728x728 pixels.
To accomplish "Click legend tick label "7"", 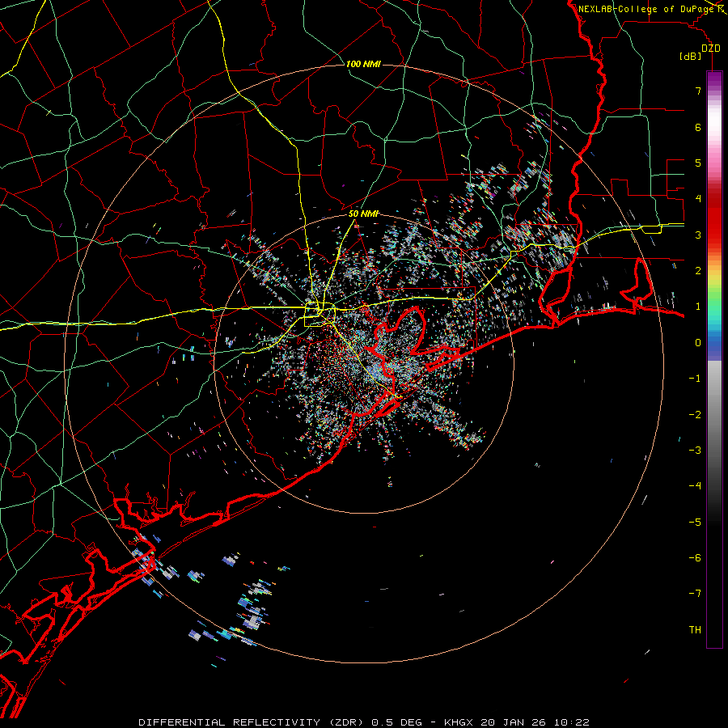I will coord(698,91).
